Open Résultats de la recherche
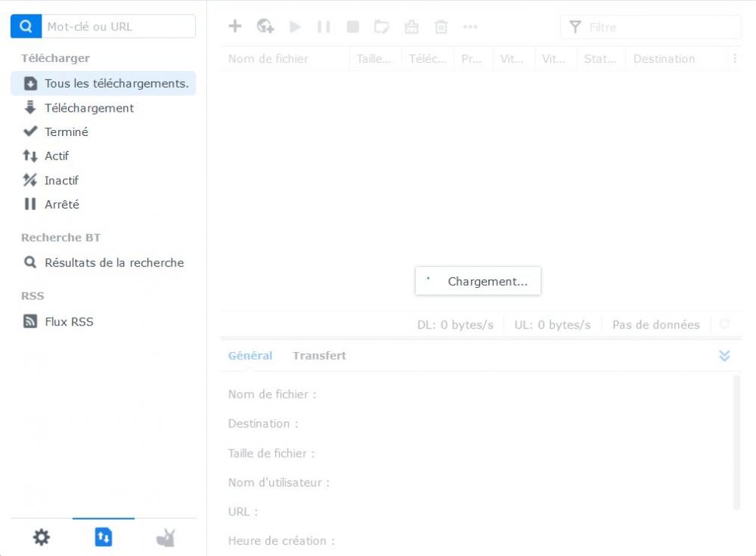 (103, 263)
